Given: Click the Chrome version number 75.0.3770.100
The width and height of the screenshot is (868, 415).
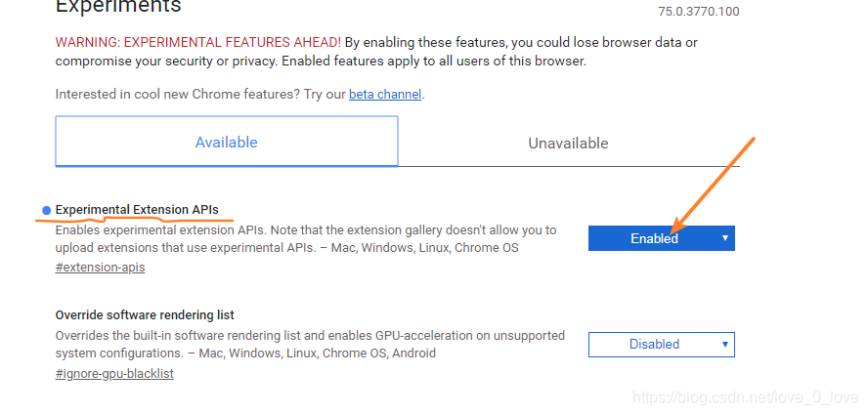Looking at the screenshot, I should click(x=699, y=12).
